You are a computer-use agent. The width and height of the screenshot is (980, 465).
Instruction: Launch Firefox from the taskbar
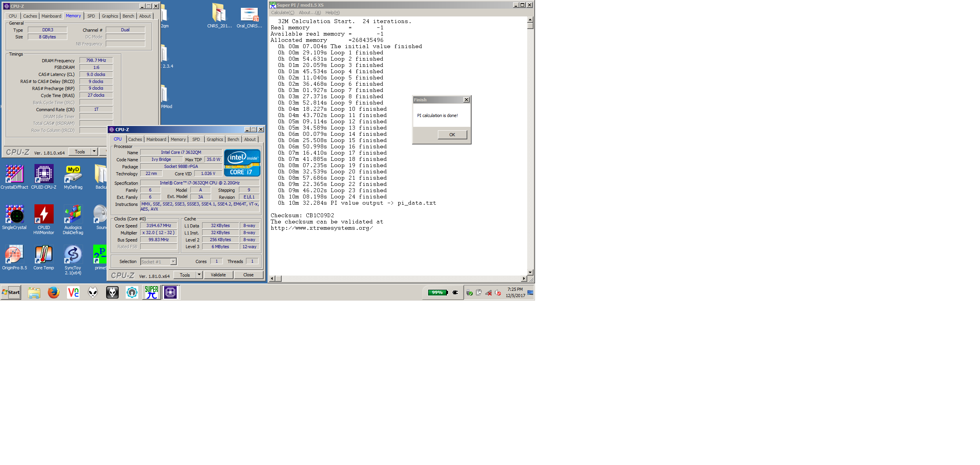[x=54, y=292]
